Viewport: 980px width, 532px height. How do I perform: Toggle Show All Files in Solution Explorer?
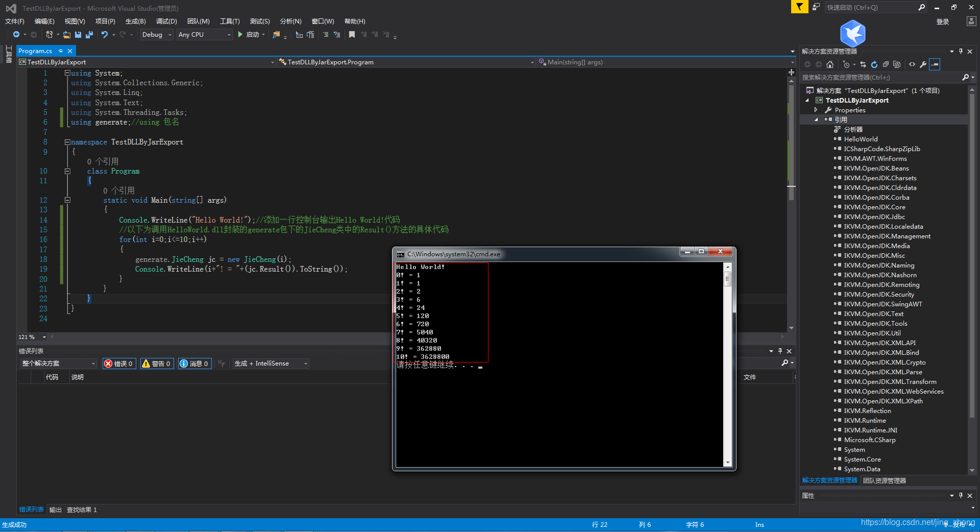897,64
